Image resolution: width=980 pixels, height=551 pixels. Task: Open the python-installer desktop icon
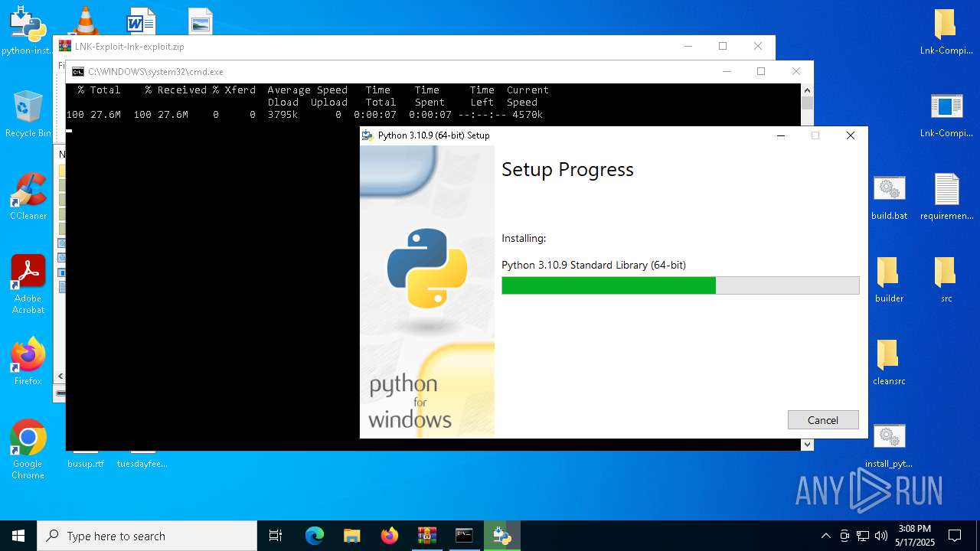pyautogui.click(x=27, y=31)
